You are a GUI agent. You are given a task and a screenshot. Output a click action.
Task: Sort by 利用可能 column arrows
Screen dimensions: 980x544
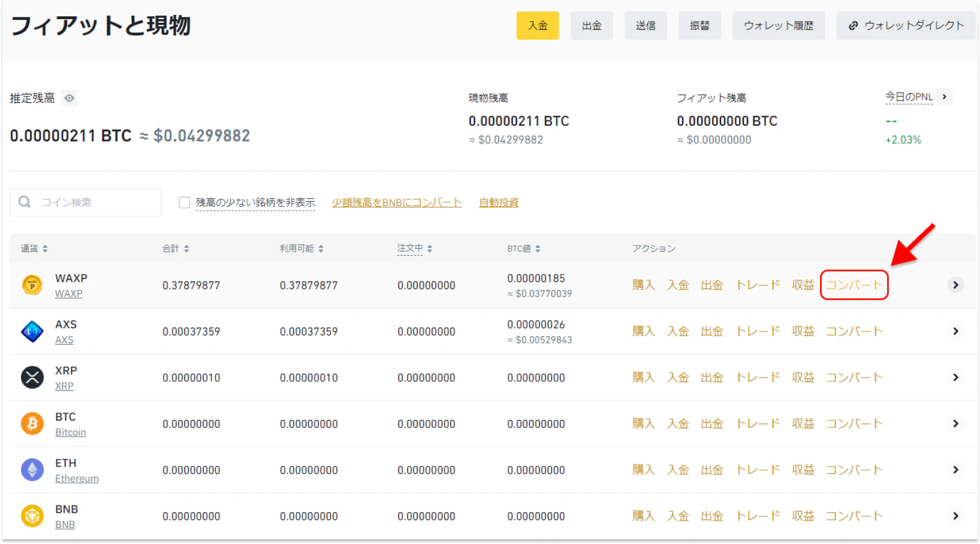pos(321,249)
